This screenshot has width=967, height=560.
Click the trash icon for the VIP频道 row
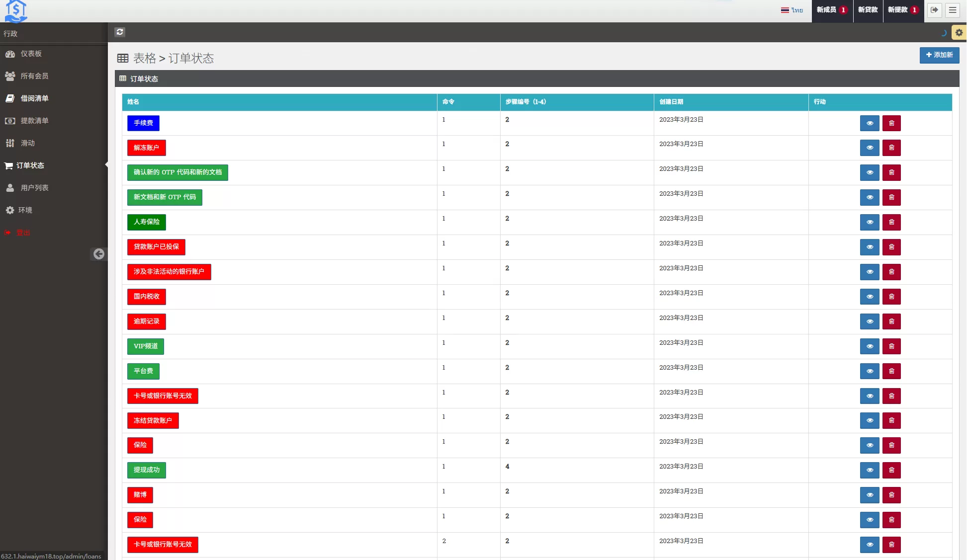coord(891,346)
